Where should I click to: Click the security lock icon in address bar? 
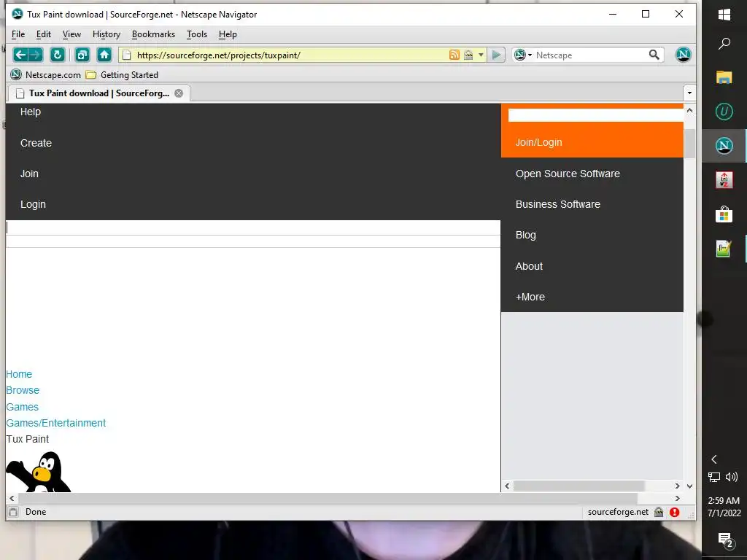[x=468, y=55]
